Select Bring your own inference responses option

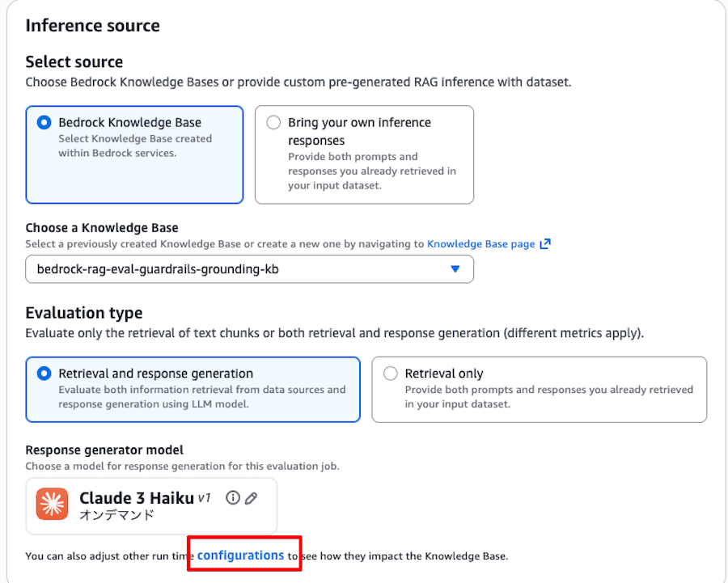273,123
